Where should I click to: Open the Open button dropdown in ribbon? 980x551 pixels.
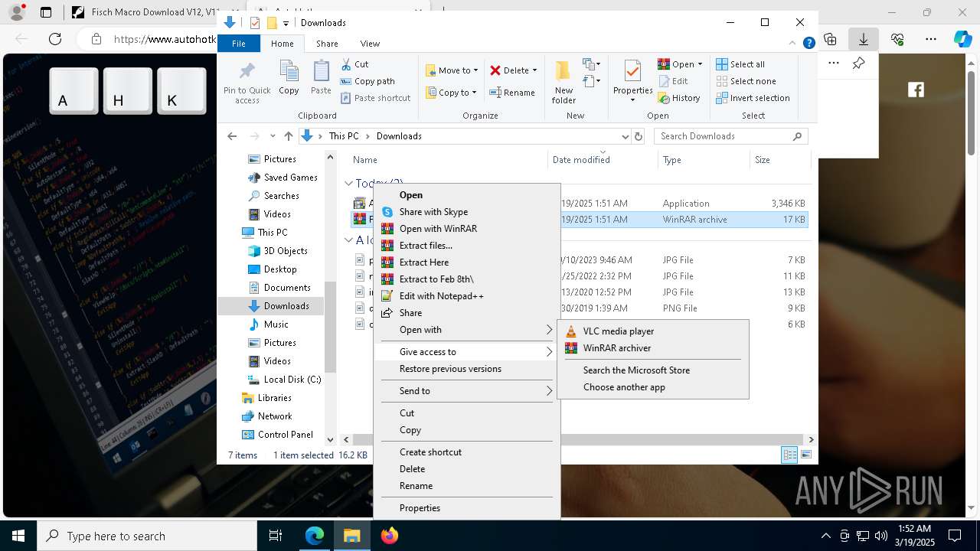coord(700,64)
